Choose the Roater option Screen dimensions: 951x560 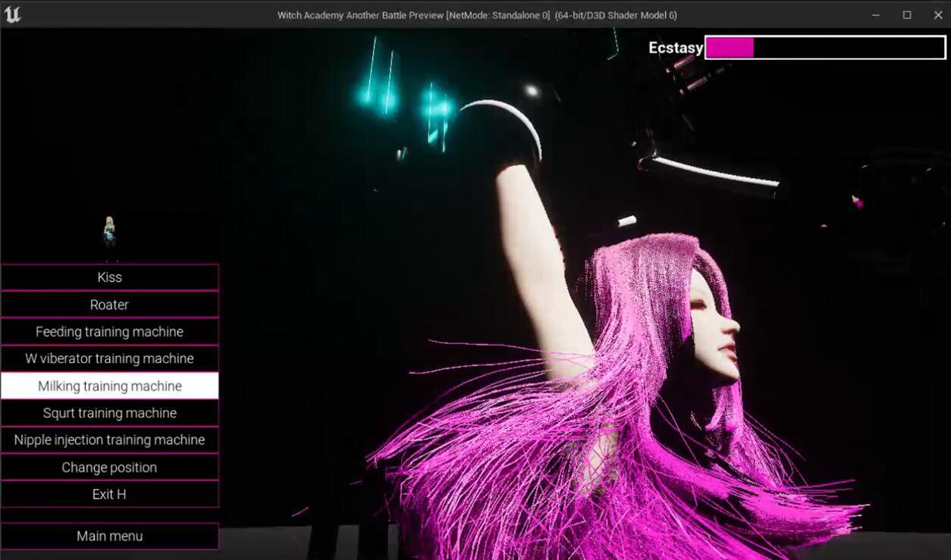[x=109, y=304]
